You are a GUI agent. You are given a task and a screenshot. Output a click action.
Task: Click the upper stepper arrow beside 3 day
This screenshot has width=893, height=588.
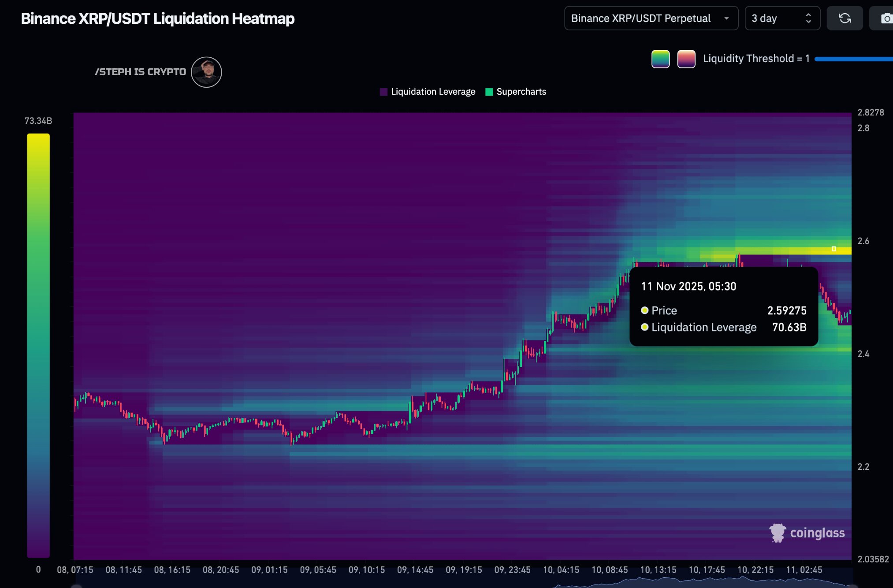click(x=807, y=15)
